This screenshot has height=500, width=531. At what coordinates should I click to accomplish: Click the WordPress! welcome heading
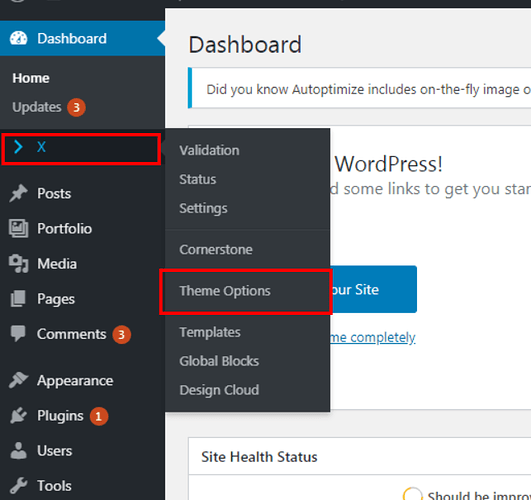[x=388, y=164]
